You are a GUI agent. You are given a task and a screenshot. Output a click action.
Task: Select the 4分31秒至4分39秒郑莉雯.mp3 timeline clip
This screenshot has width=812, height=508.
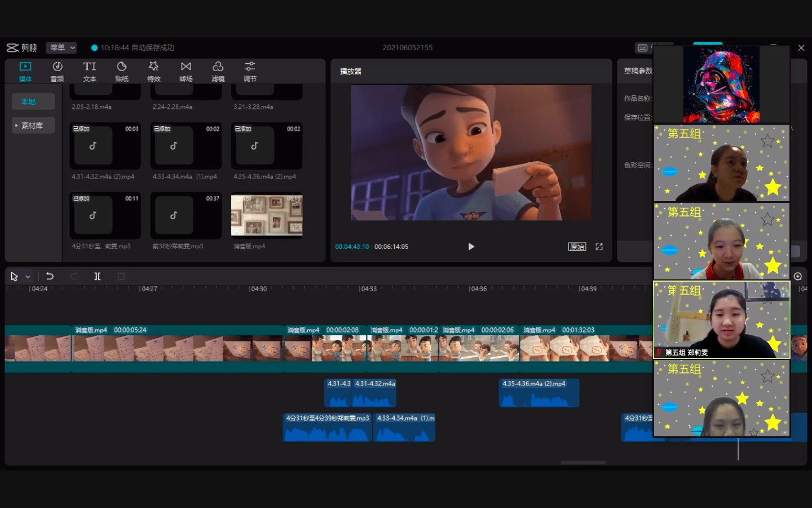pyautogui.click(x=327, y=427)
